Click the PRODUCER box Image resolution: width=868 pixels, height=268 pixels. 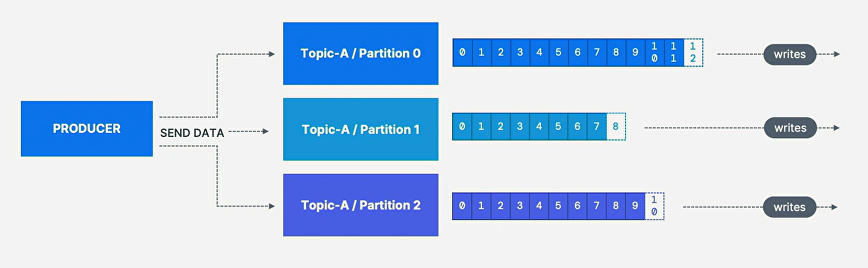[86, 129]
